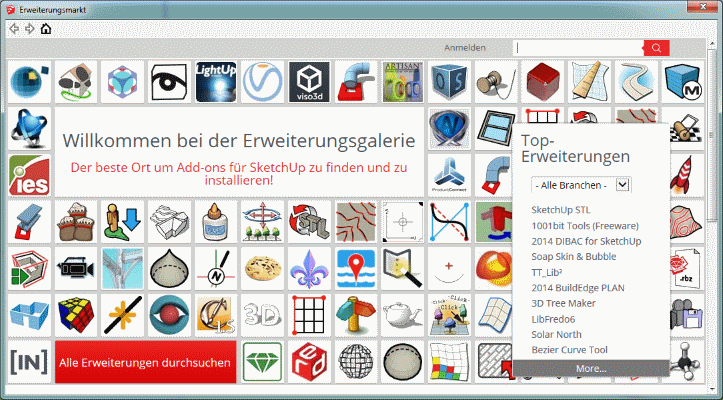This screenshot has width=723, height=400.
Task: Click the Anmelden sign-in link
Action: [x=464, y=47]
